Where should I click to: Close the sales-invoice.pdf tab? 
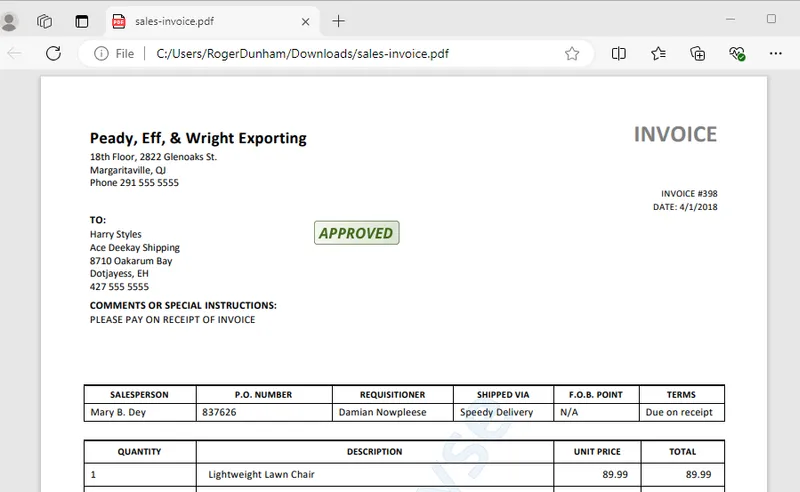coord(305,21)
